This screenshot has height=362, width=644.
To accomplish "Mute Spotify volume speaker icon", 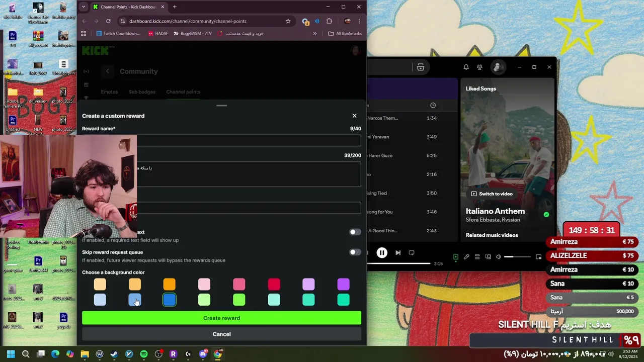I will click(499, 257).
